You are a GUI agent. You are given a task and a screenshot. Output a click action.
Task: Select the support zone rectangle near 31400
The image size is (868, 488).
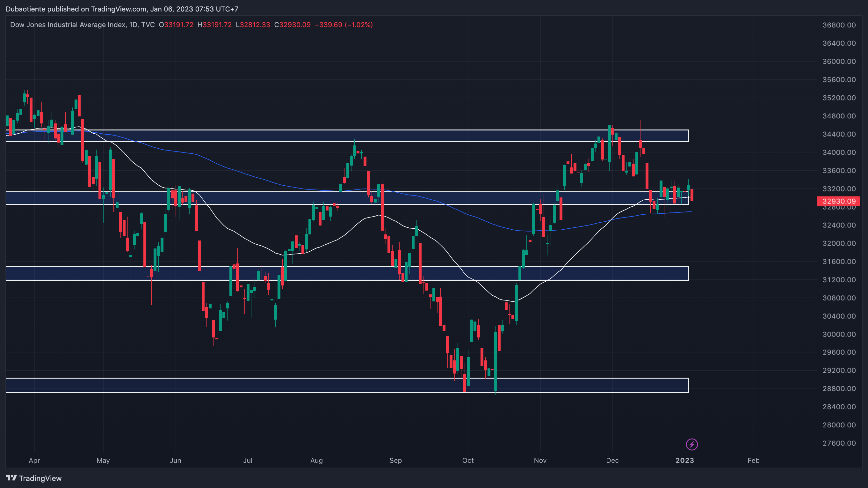[347, 274]
